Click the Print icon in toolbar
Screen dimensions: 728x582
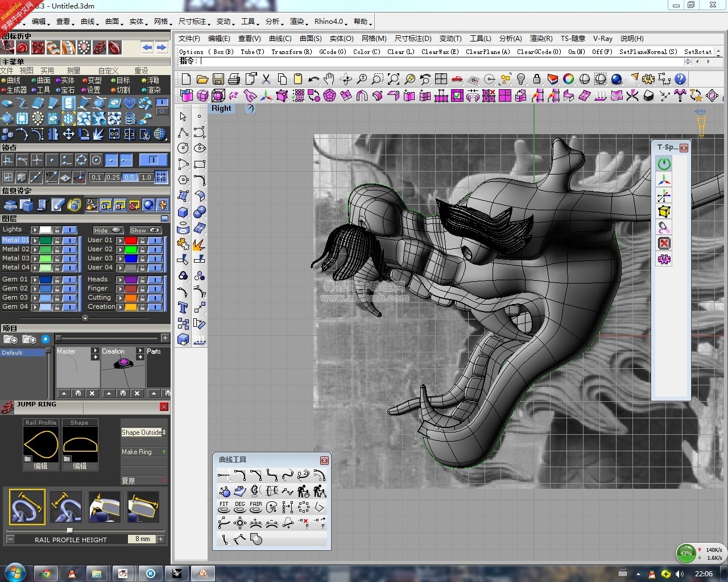click(x=234, y=79)
